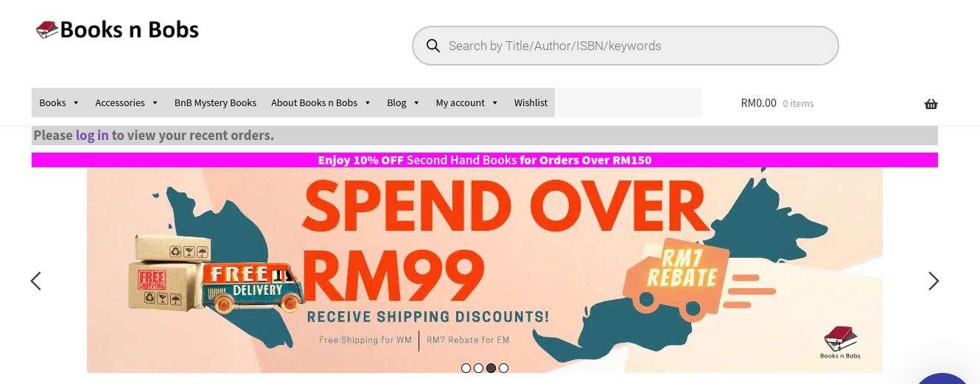Click the Books n Bobs logo
980x384 pixels.
click(x=117, y=29)
